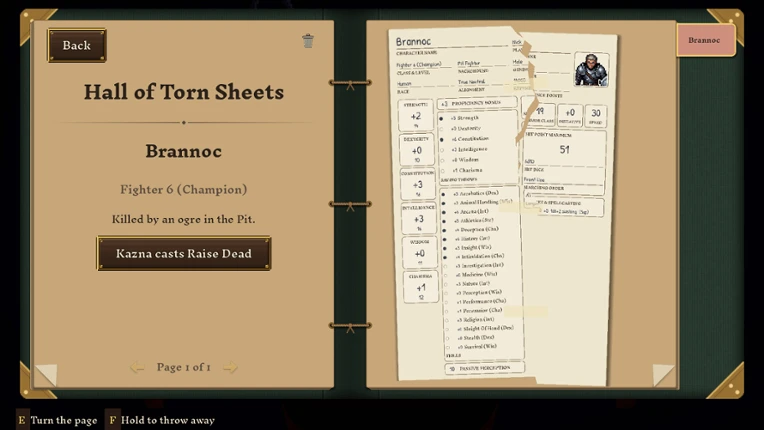
Task: Click the Constitution saving throw dot
Action: click(x=441, y=139)
